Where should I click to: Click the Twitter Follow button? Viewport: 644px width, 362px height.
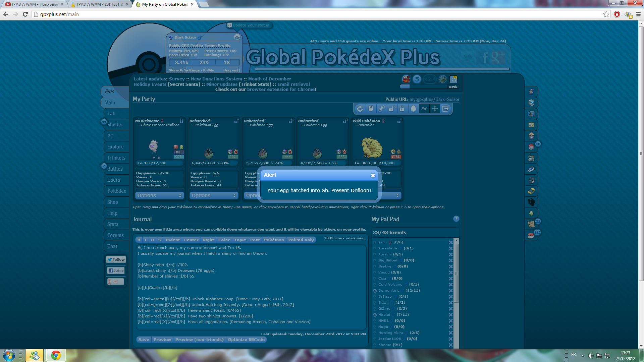pos(116,259)
